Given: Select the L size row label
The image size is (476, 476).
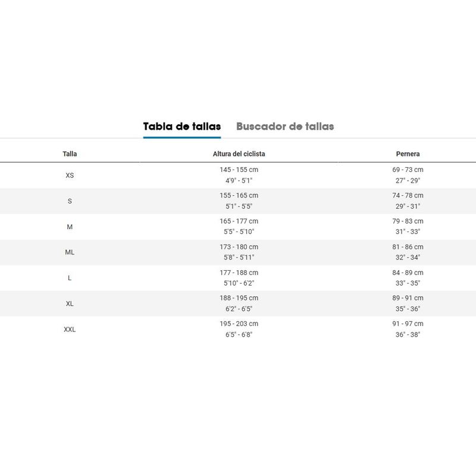Looking at the screenshot, I should 70,278.
